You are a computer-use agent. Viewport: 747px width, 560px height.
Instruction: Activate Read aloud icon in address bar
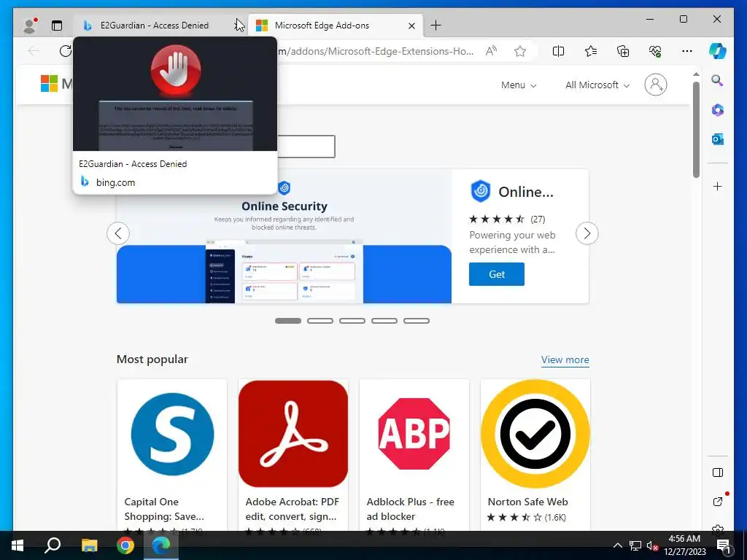[x=491, y=51]
